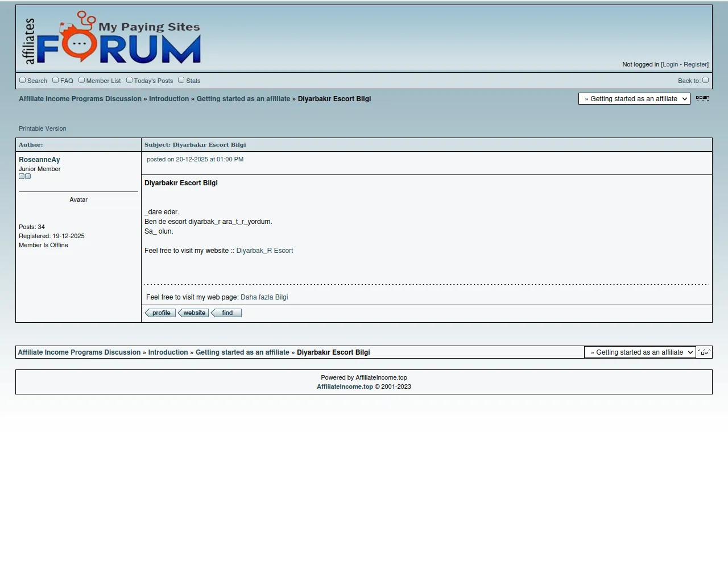The width and height of the screenshot is (728, 582).
Task: Open Introduction in the top breadcrumb
Action: pyautogui.click(x=169, y=99)
